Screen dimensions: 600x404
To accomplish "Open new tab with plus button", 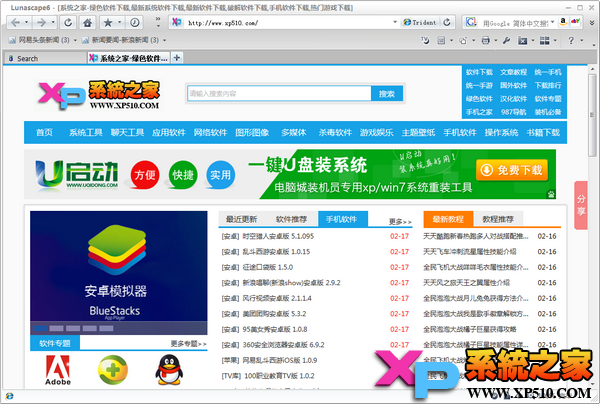I will point(177,58).
